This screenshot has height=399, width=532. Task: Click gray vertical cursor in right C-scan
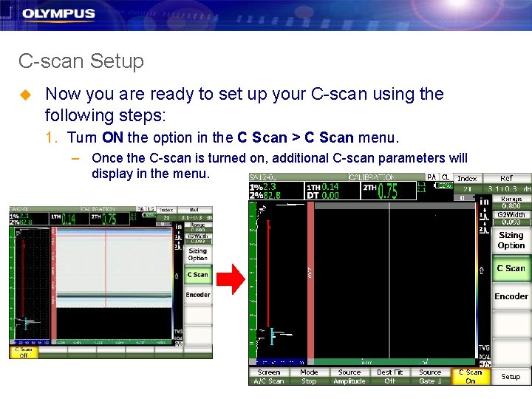tap(389, 280)
